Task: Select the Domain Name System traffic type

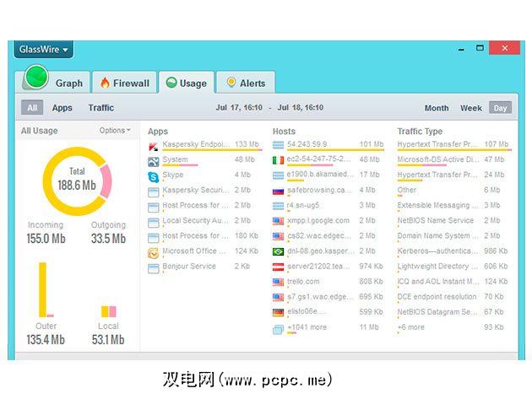Action: coord(453,236)
